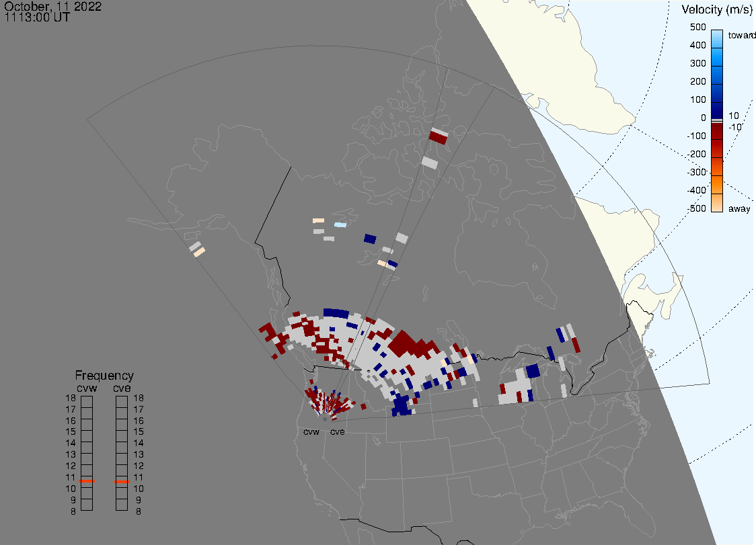The height and width of the screenshot is (545, 756).
Task: Click the 18 label left of the cvw bar
Action: [71, 398]
